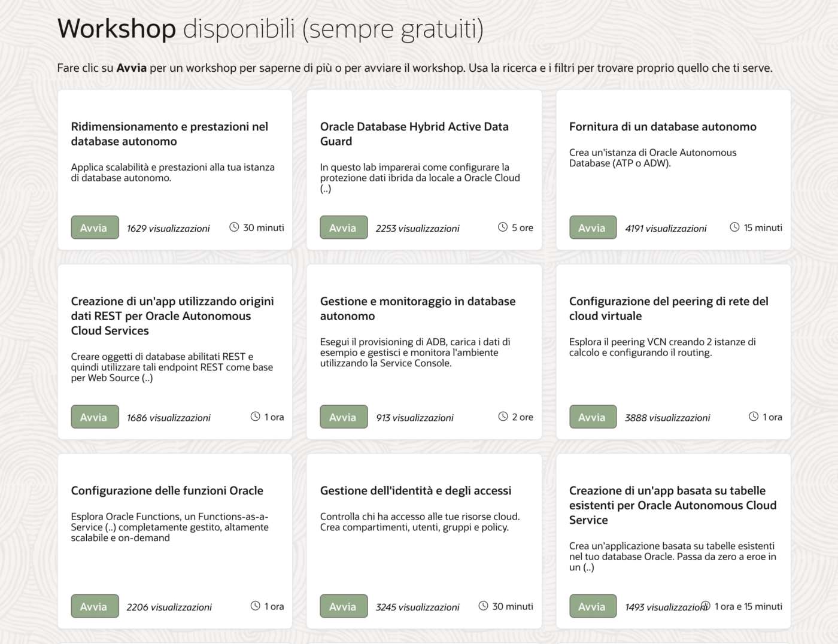Click the description about scalabilità e prestazioni
This screenshot has height=644, width=838.
pos(173,172)
